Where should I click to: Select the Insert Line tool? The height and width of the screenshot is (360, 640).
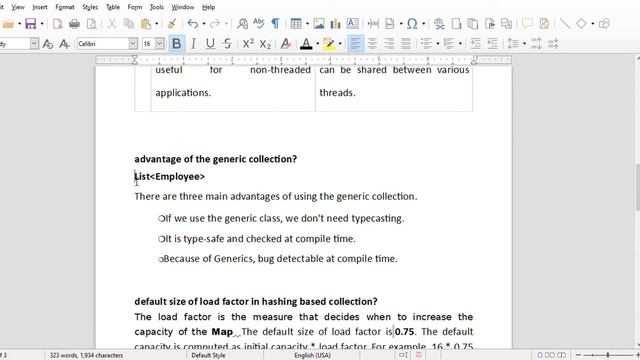tap(564, 24)
